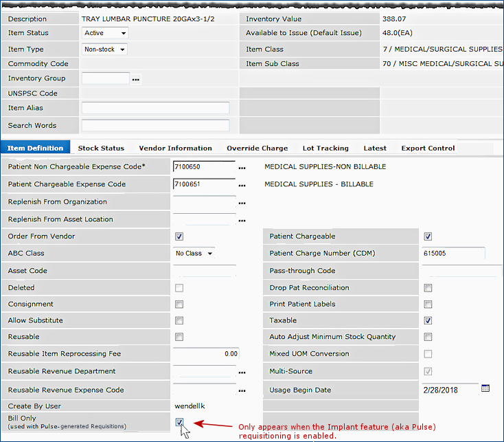This screenshot has width=504, height=442.
Task: Open Reusable Revenue Department lookup ellipsis
Action: coord(242,373)
